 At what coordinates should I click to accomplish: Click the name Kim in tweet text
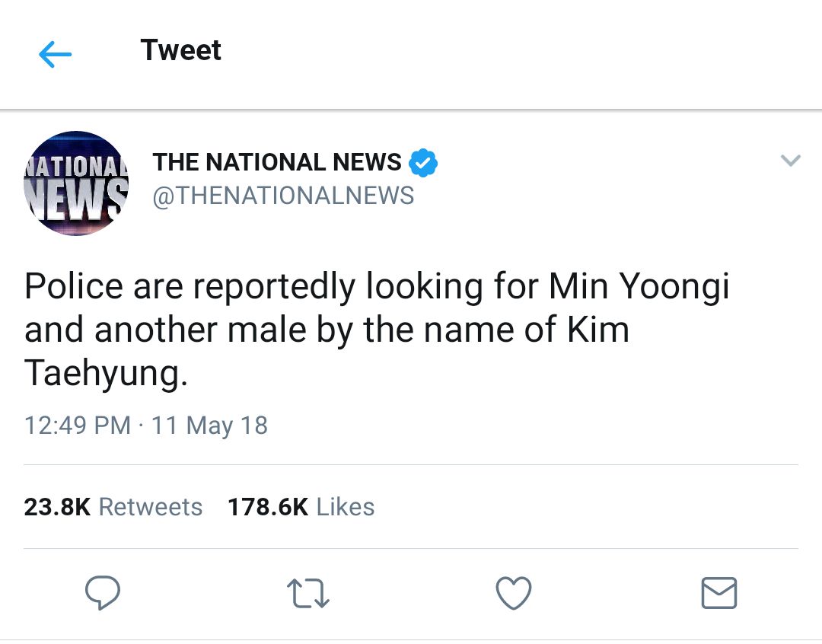[597, 330]
